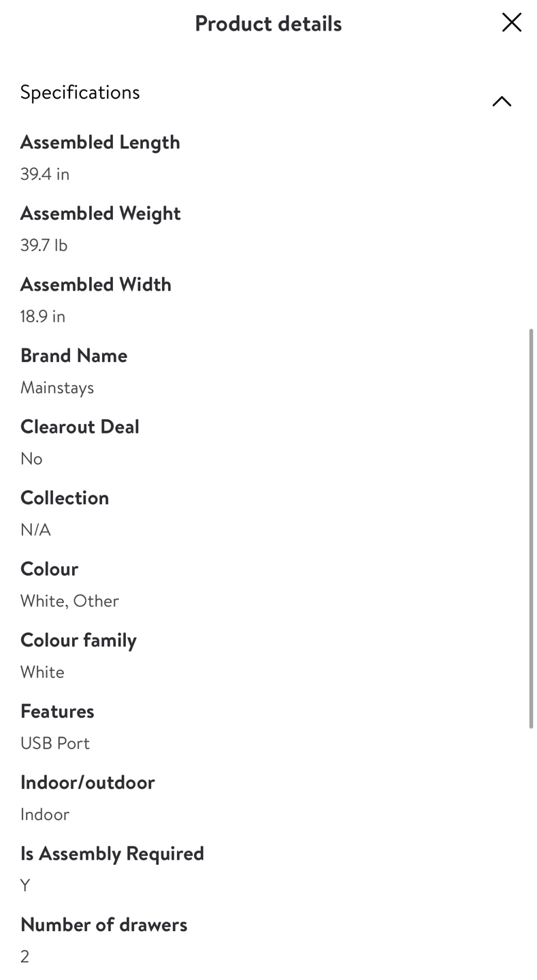
Task: Select the Assembled Width label
Action: (96, 284)
